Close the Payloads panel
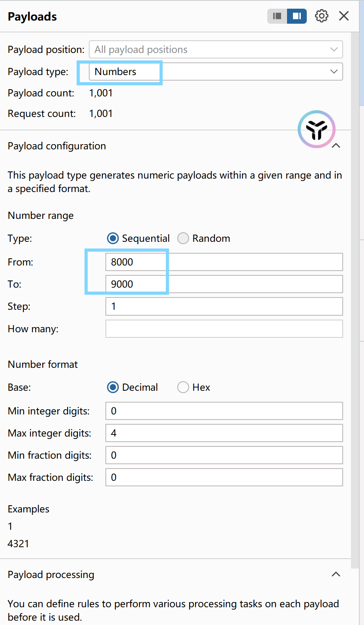The height and width of the screenshot is (625, 364). pyautogui.click(x=344, y=16)
